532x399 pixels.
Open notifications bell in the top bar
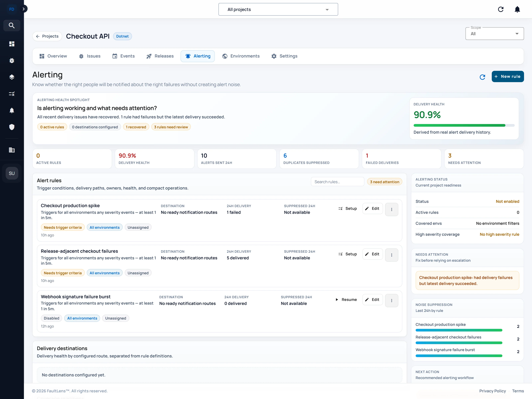pos(517,9)
